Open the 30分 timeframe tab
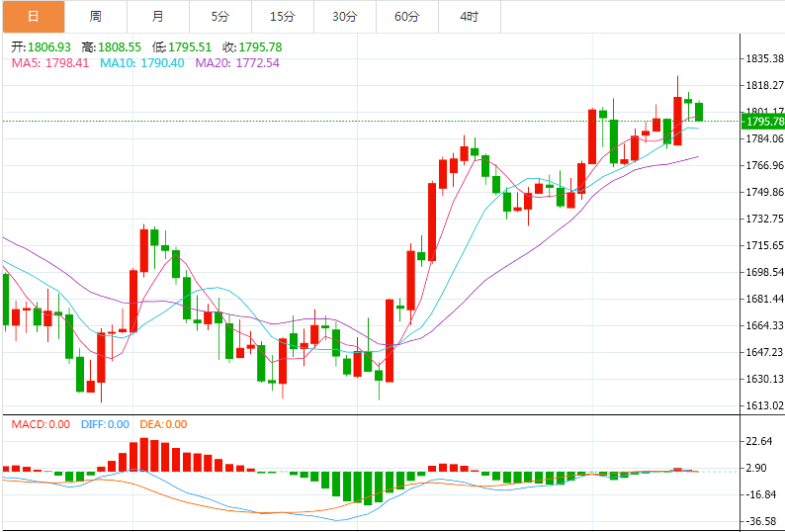 345,17
